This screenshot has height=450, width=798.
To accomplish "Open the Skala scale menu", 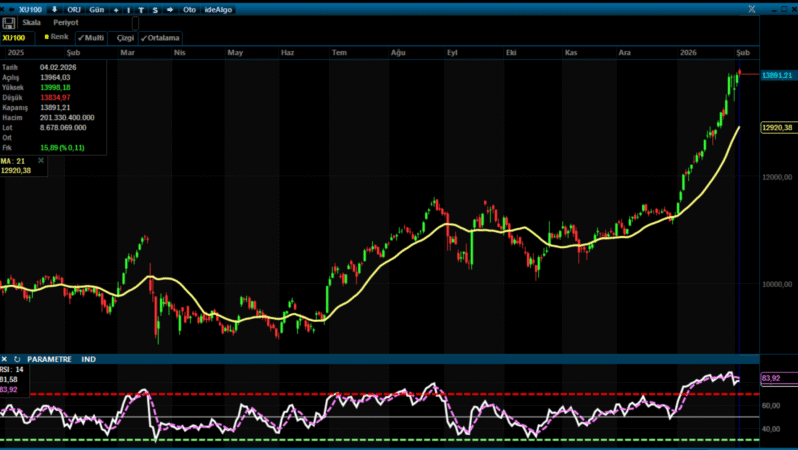I will point(32,22).
